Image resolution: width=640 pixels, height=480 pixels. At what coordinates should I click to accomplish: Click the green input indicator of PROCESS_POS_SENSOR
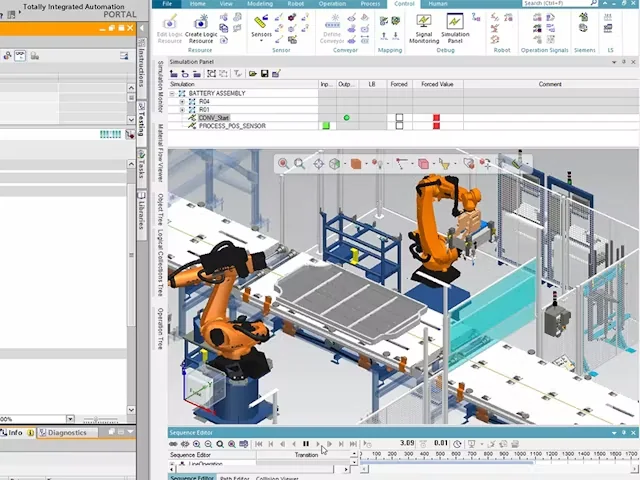tap(326, 126)
